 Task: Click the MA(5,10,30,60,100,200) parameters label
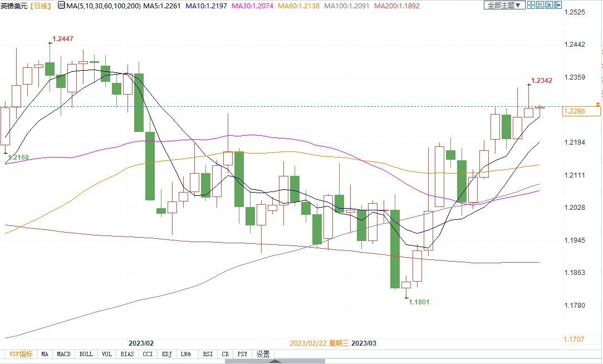pyautogui.click(x=104, y=6)
